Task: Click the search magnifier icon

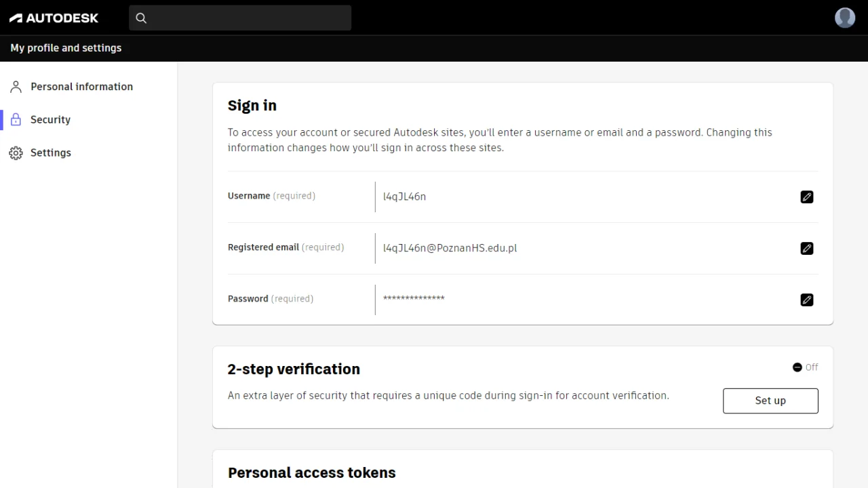Action: [141, 18]
